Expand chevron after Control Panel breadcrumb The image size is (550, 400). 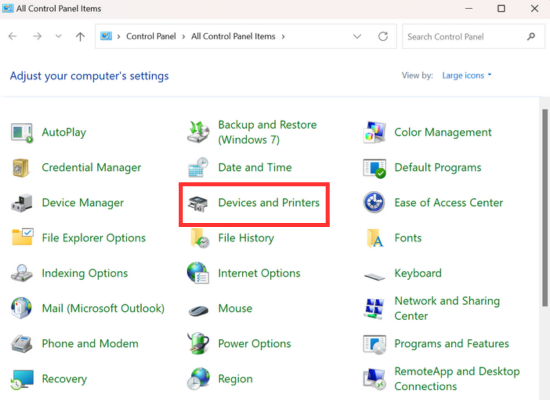coord(183,37)
